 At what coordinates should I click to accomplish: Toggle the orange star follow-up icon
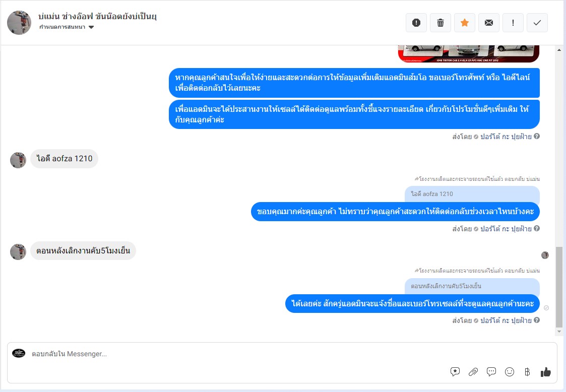(465, 23)
